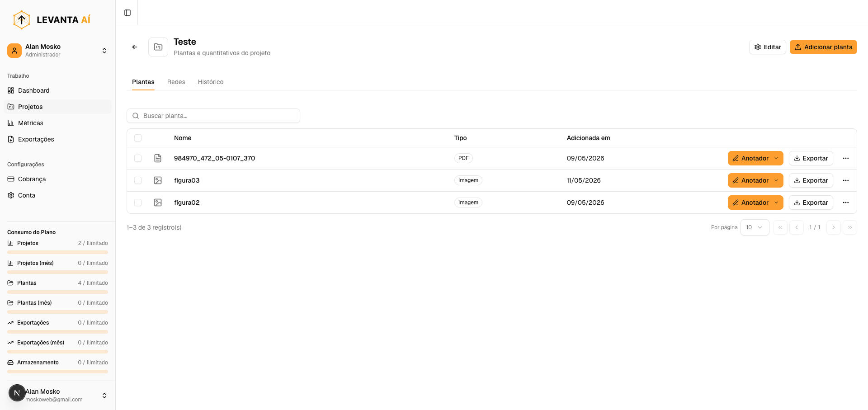Click the PDF file icon for 984970_472_05-0107_370
The image size is (868, 410).
click(158, 158)
